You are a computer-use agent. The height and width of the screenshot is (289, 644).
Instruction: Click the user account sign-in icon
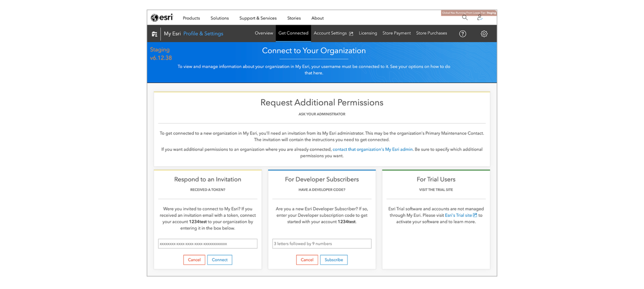point(479,18)
